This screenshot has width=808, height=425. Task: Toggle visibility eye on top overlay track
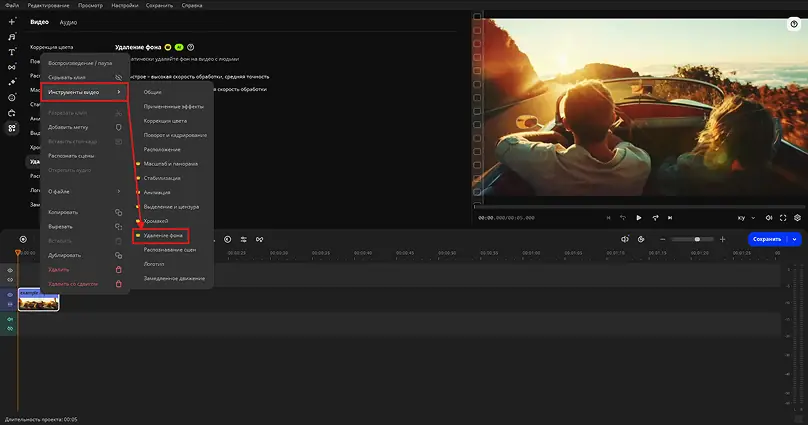[10, 270]
